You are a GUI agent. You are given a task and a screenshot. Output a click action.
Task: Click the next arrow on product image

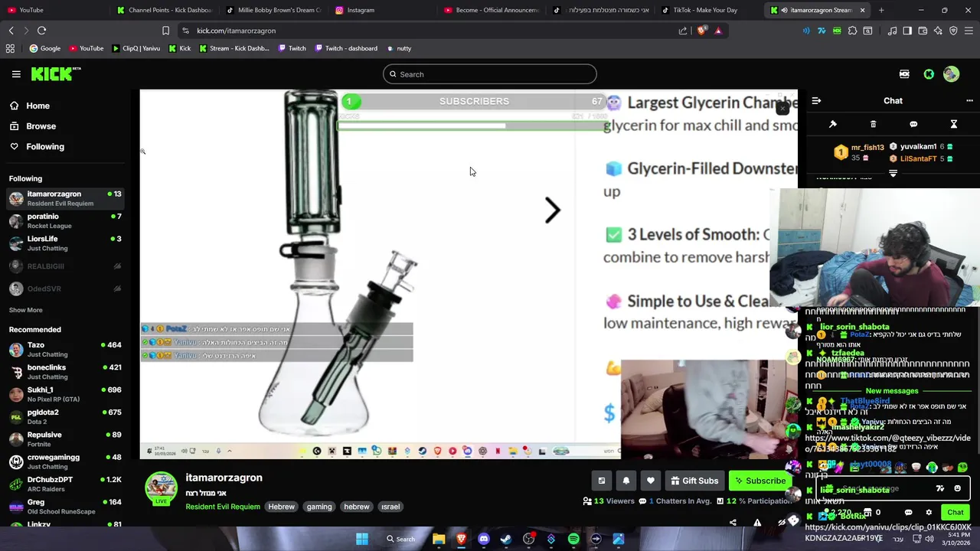click(x=552, y=210)
